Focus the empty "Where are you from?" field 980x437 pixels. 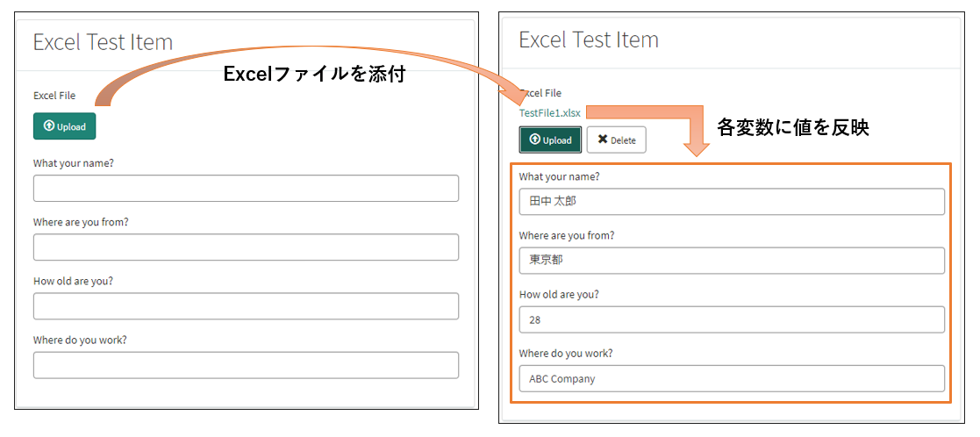[x=246, y=247]
